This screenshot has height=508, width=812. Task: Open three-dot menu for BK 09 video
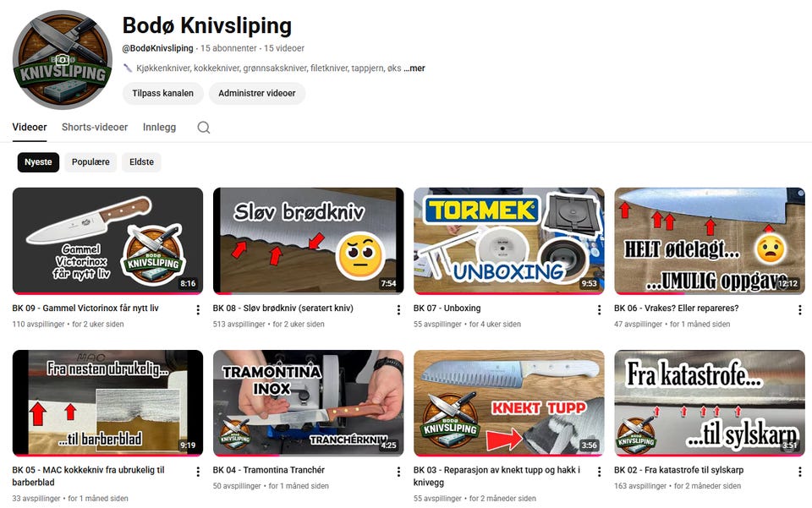point(198,310)
